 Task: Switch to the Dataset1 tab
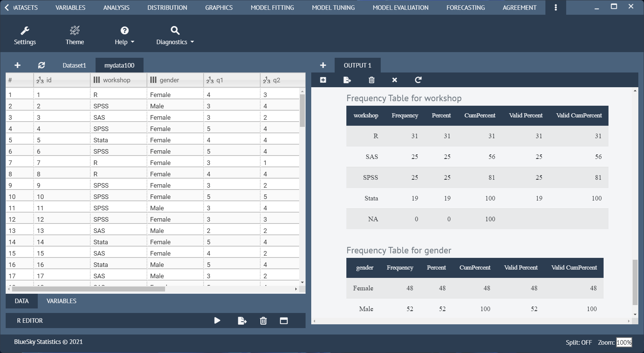click(x=74, y=65)
